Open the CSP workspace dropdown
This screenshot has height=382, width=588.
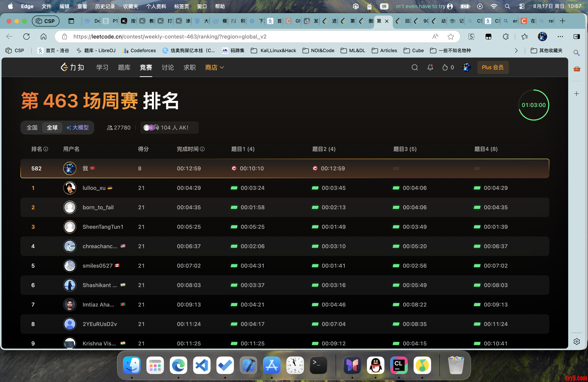coord(46,21)
